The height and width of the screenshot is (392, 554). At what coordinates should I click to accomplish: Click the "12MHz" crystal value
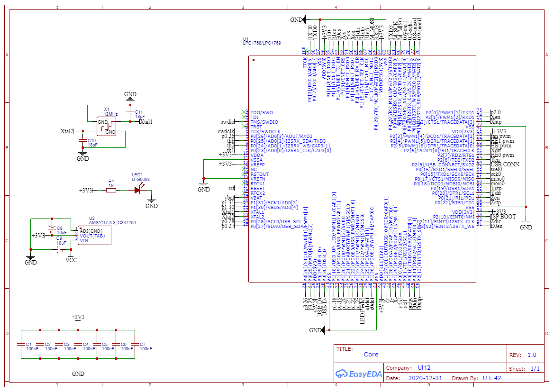tap(110, 114)
